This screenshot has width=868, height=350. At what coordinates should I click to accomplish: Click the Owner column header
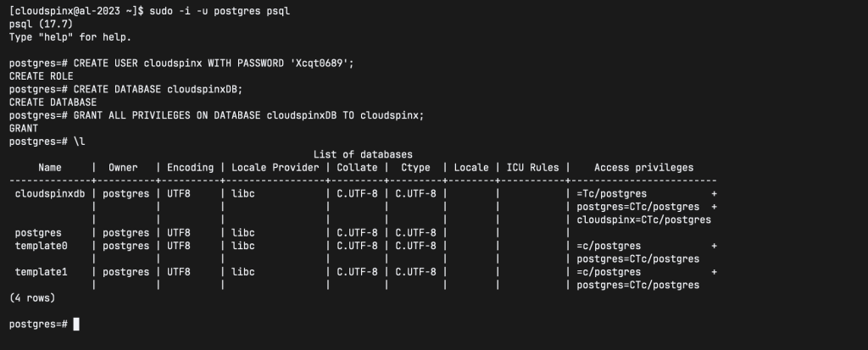coord(123,168)
